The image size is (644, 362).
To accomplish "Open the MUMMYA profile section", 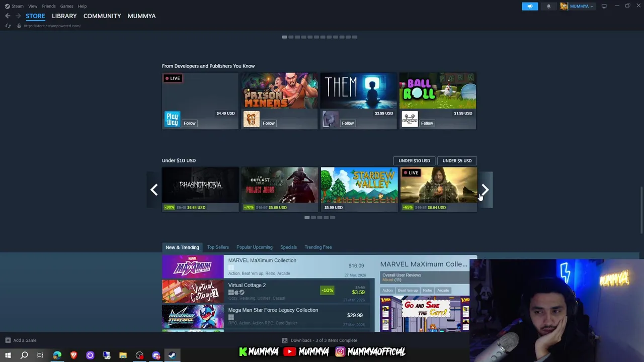I will 141,16.
